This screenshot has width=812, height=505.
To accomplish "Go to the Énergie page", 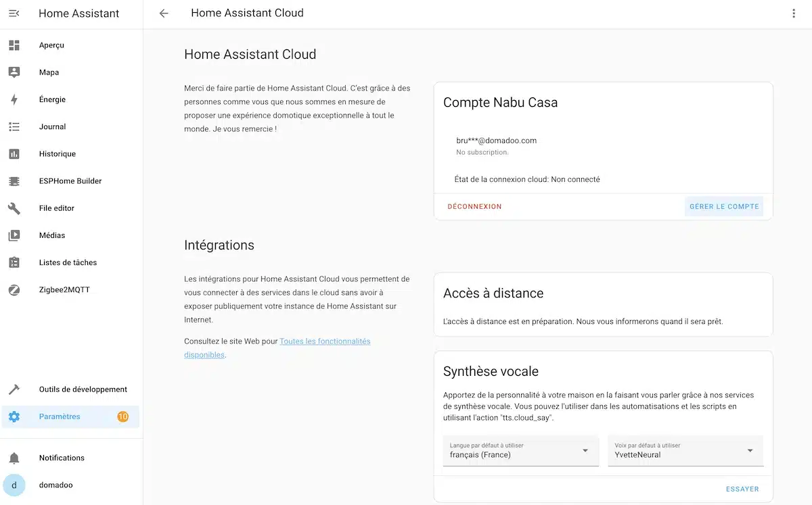I will tap(71, 99).
